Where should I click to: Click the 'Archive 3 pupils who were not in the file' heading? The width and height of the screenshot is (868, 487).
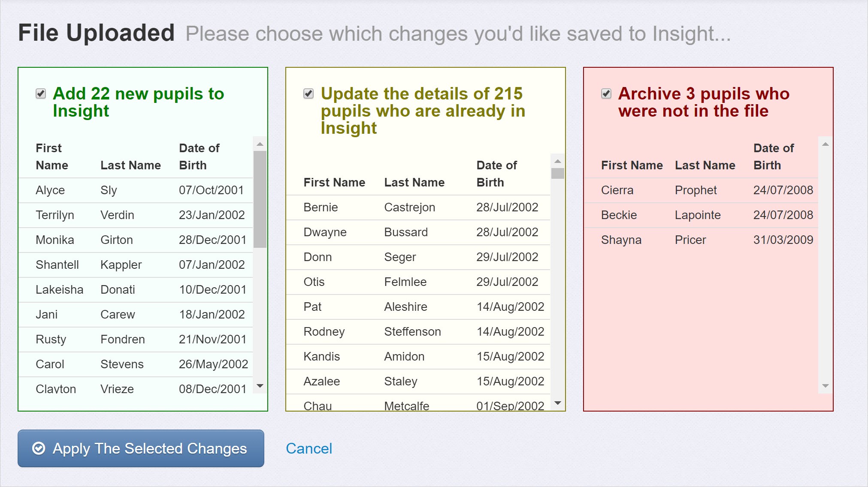click(x=704, y=102)
